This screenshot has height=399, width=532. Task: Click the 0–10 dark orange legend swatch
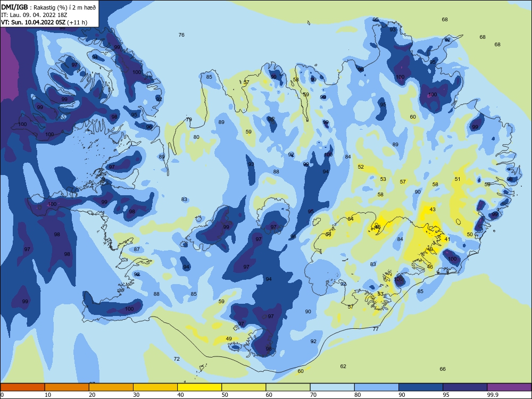[x=22, y=387]
